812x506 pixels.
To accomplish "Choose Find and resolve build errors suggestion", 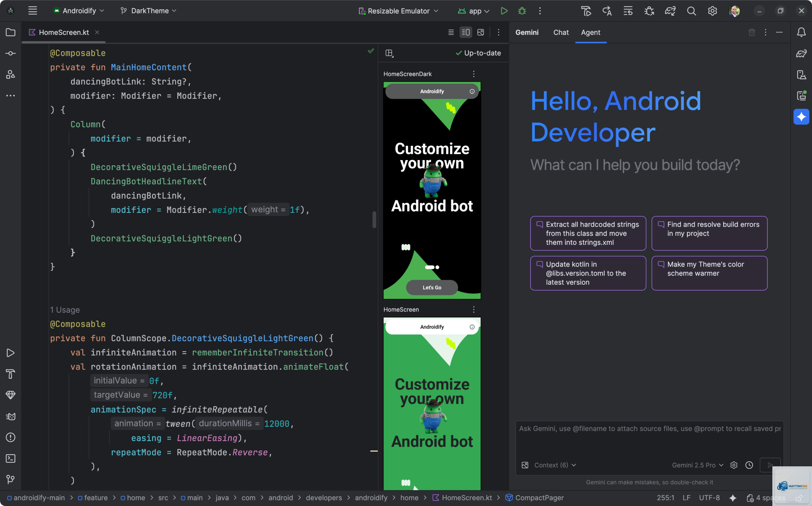I will 709,233.
